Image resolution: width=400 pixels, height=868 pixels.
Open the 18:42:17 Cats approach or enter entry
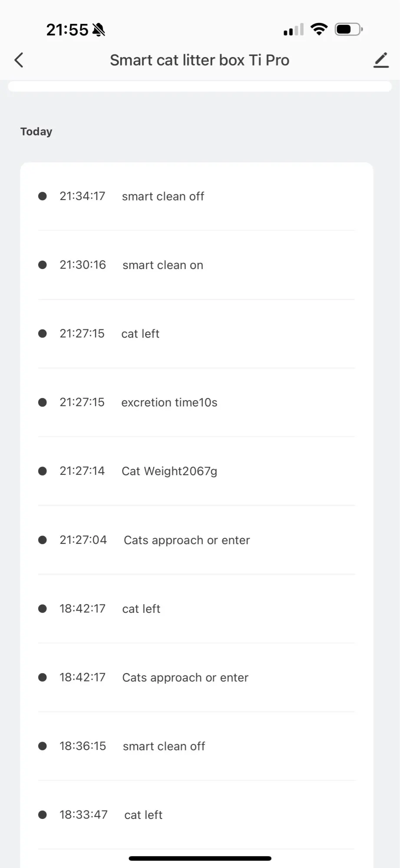point(185,677)
